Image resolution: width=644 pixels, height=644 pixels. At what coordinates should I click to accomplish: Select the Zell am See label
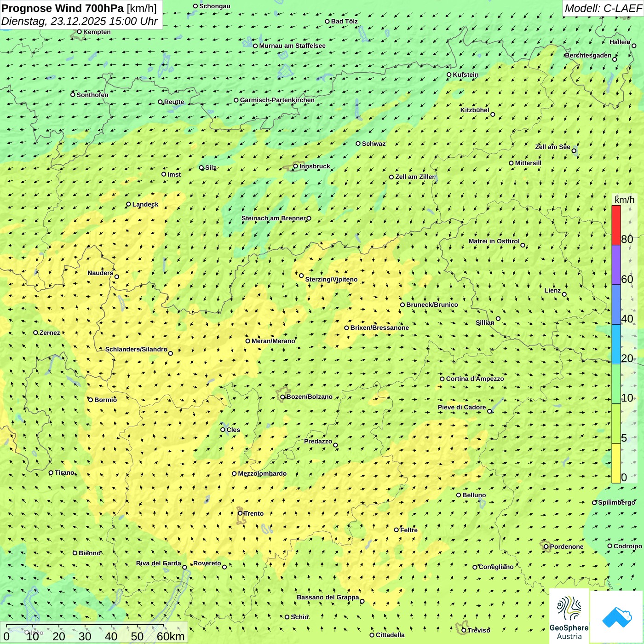coord(552,147)
